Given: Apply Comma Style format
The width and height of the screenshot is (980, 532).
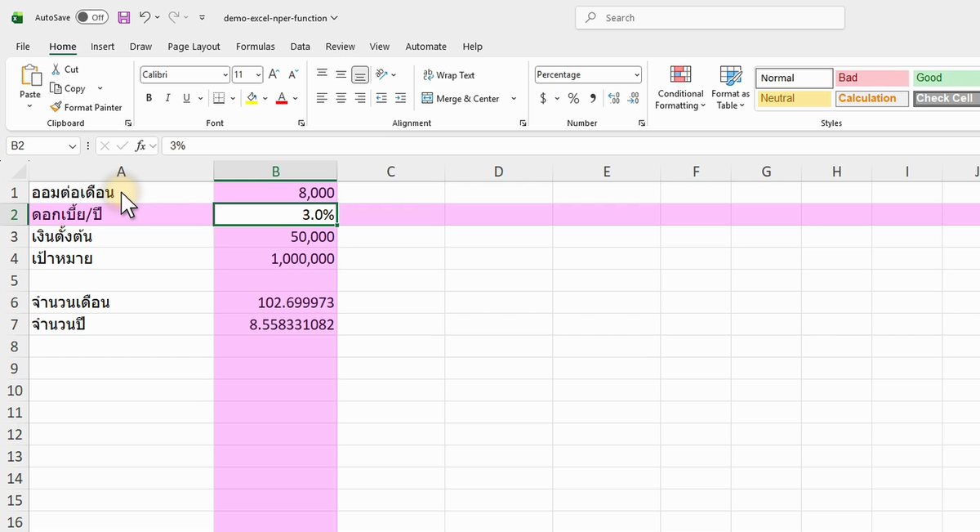Looking at the screenshot, I should point(593,98).
